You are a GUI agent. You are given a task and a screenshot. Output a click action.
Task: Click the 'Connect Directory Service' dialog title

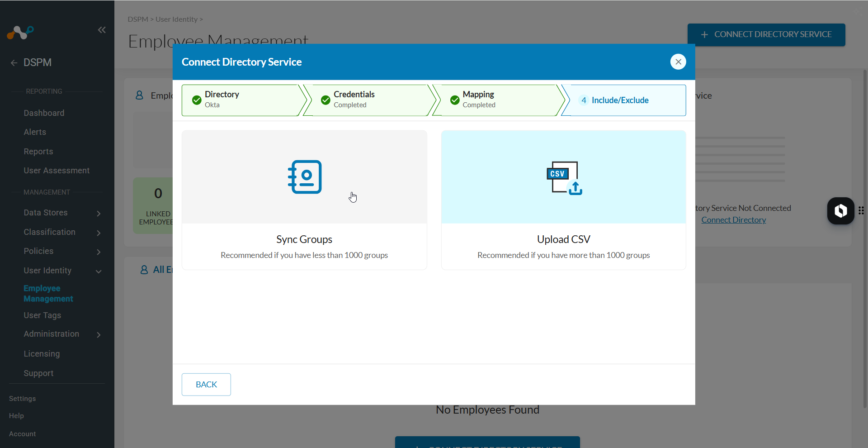[x=241, y=62]
